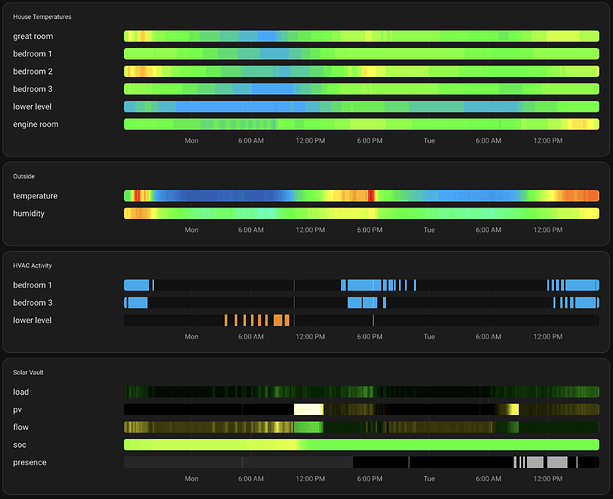Open the Solar Vault load history bar

coord(362,392)
